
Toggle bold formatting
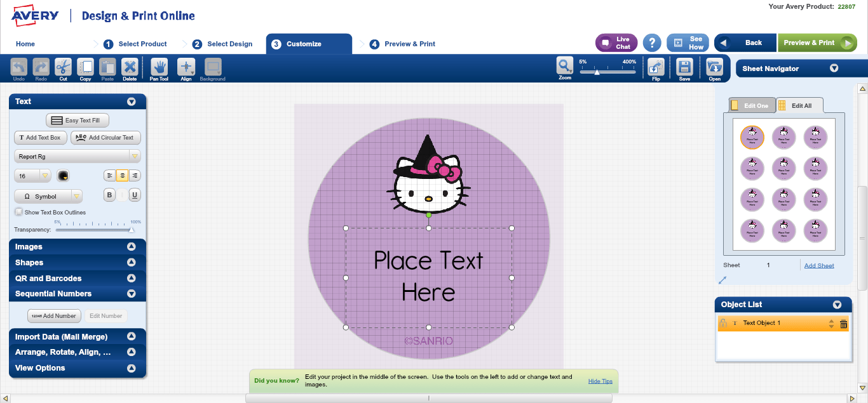(x=109, y=195)
